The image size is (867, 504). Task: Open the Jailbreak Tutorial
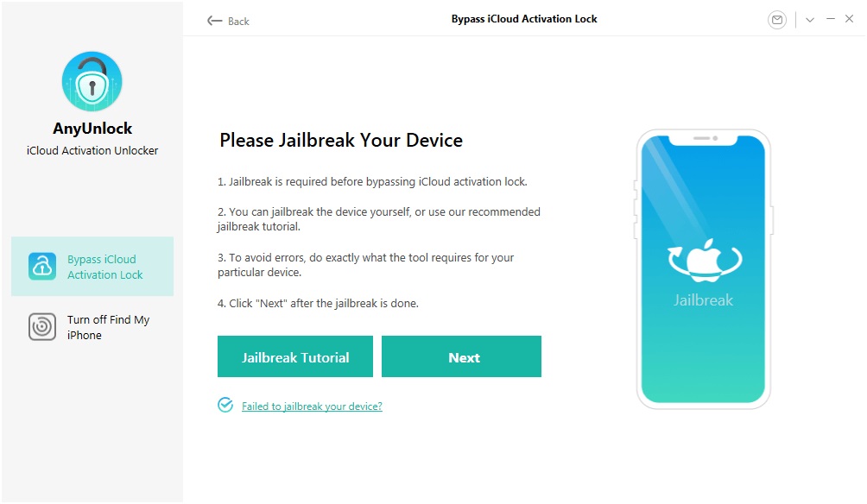pos(294,356)
